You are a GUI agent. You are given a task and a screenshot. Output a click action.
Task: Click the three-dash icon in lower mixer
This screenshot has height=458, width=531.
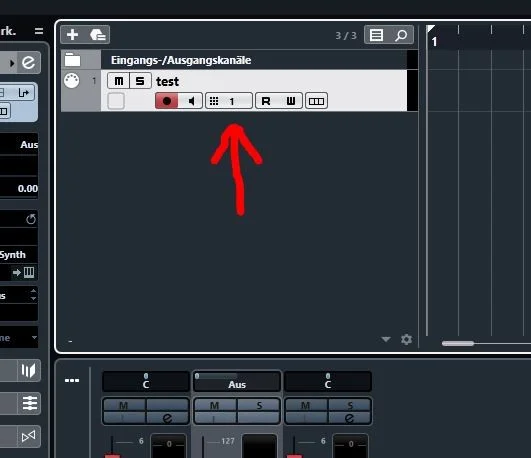[72, 380]
